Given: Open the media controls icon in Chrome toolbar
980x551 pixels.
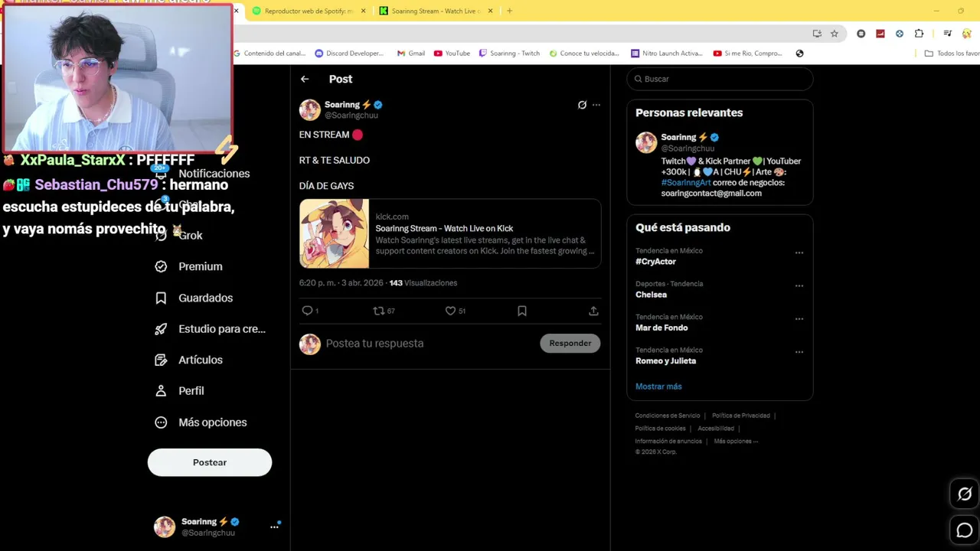Looking at the screenshot, I should pyautogui.click(x=947, y=34).
